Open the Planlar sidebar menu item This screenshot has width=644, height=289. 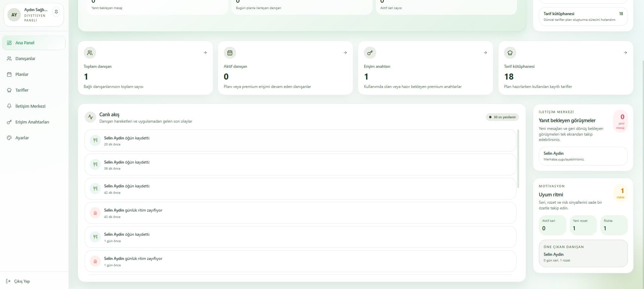22,75
